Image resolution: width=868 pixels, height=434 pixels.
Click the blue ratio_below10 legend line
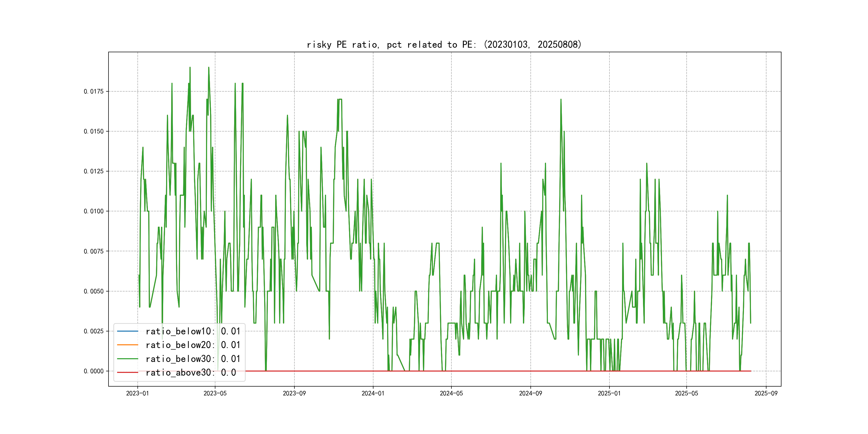click(x=127, y=331)
